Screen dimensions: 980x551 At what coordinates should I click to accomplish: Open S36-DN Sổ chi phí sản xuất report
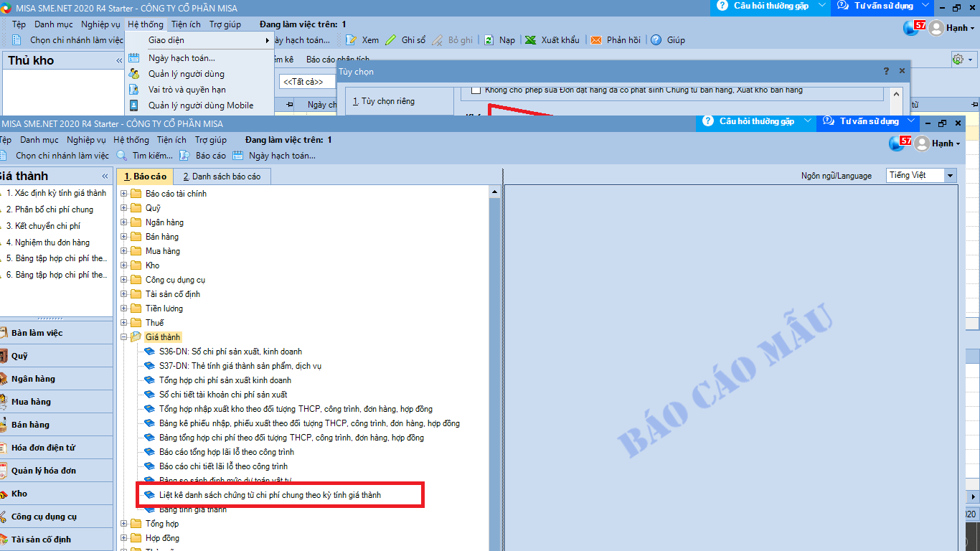(x=230, y=352)
